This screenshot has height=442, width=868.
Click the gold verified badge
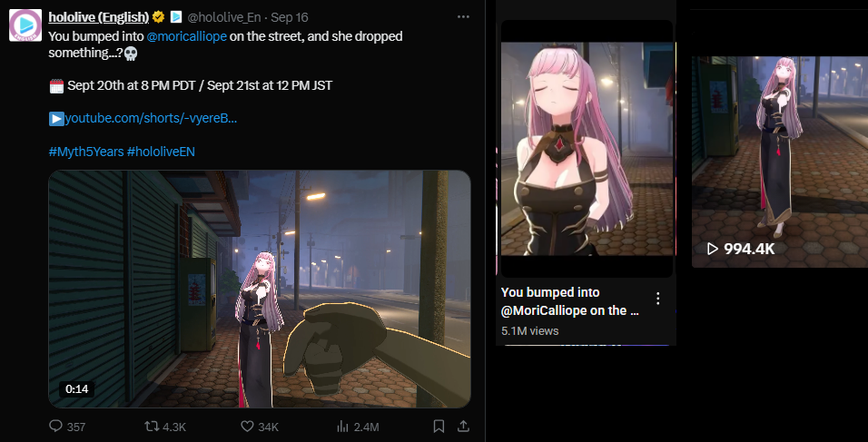[x=159, y=17]
